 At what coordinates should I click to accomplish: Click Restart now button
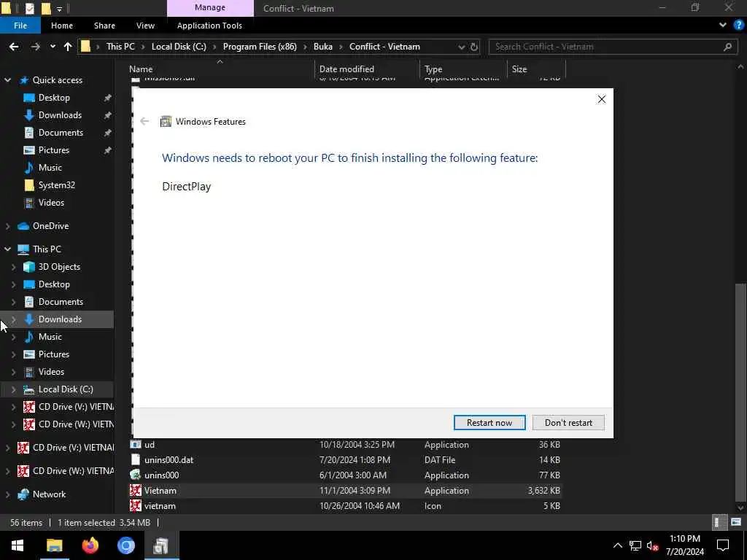point(489,422)
